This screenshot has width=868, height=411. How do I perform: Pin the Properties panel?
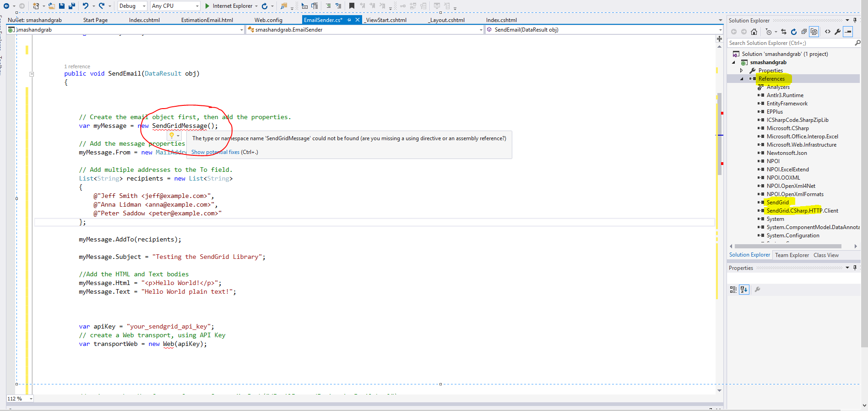click(x=855, y=268)
